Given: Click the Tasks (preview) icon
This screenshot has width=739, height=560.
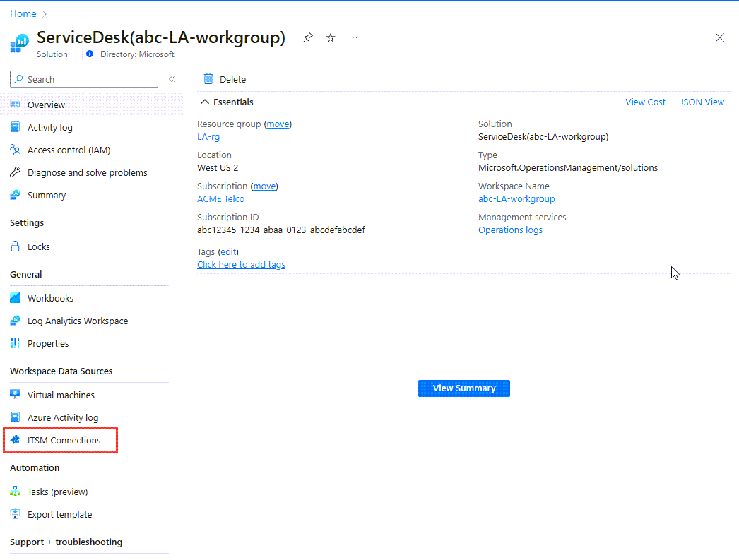Looking at the screenshot, I should point(15,492).
